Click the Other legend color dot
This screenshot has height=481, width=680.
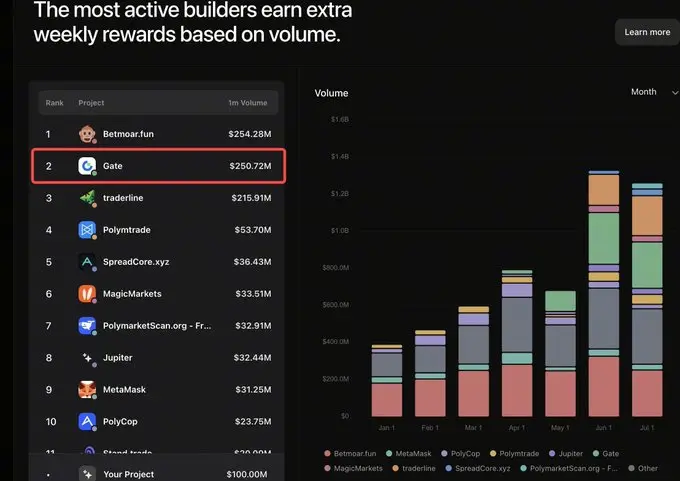coord(631,468)
